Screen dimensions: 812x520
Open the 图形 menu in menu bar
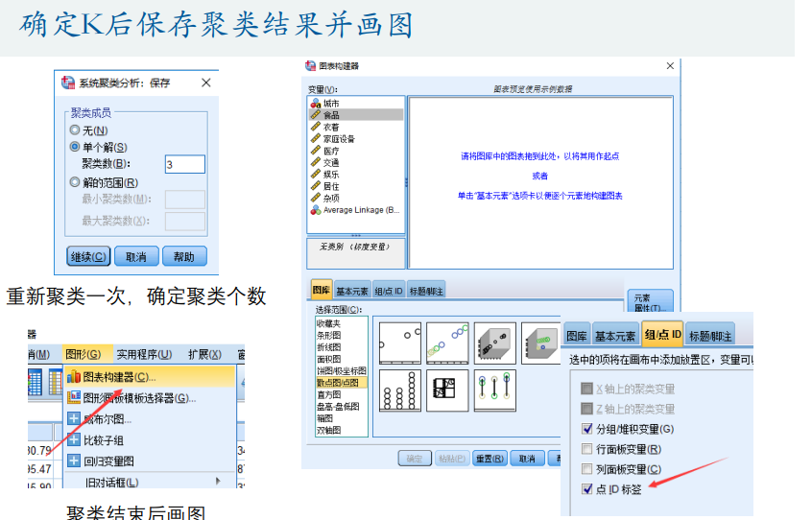[x=87, y=354]
